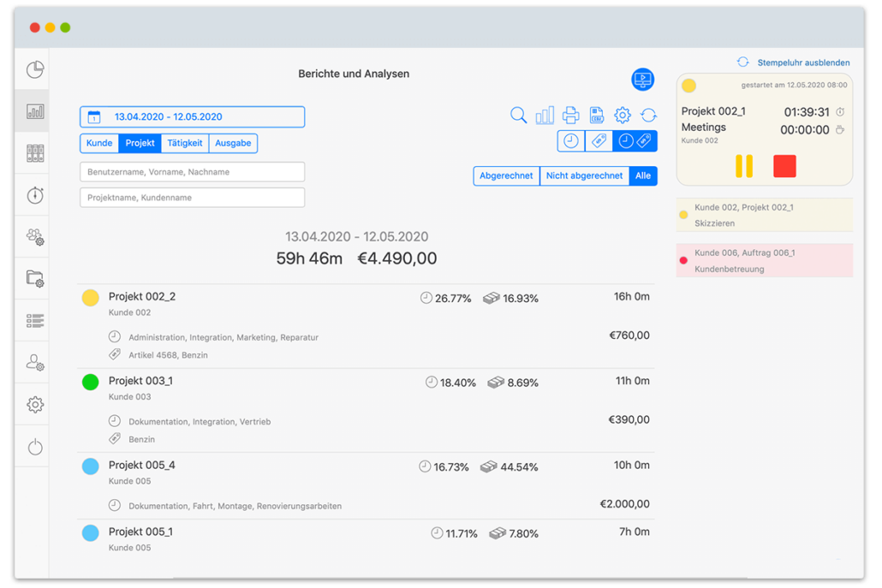
Task: Switch to the Tätigkeit grouping tab
Action: [184, 143]
